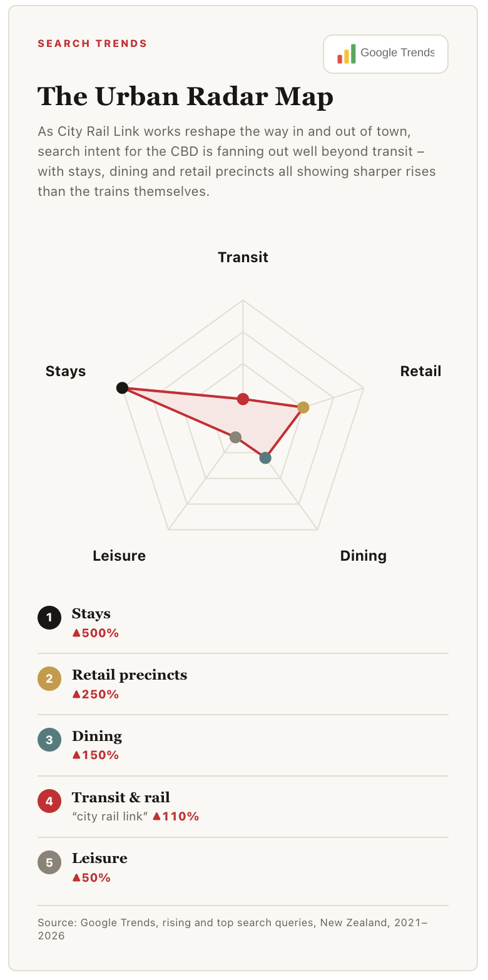Select the black Stays point on radar
The width and height of the screenshot is (488, 980).
pos(123,388)
